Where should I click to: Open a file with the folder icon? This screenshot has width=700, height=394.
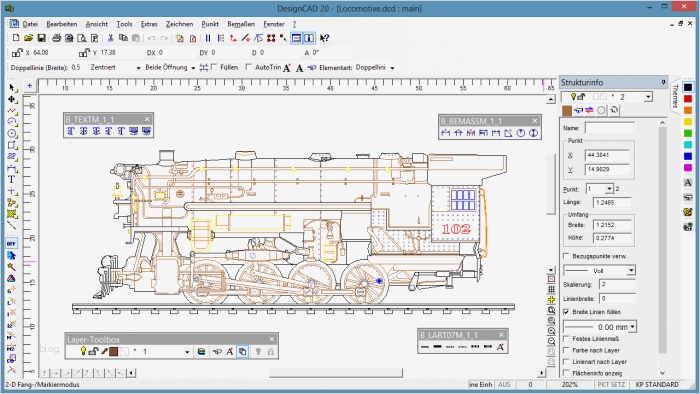(x=29, y=38)
